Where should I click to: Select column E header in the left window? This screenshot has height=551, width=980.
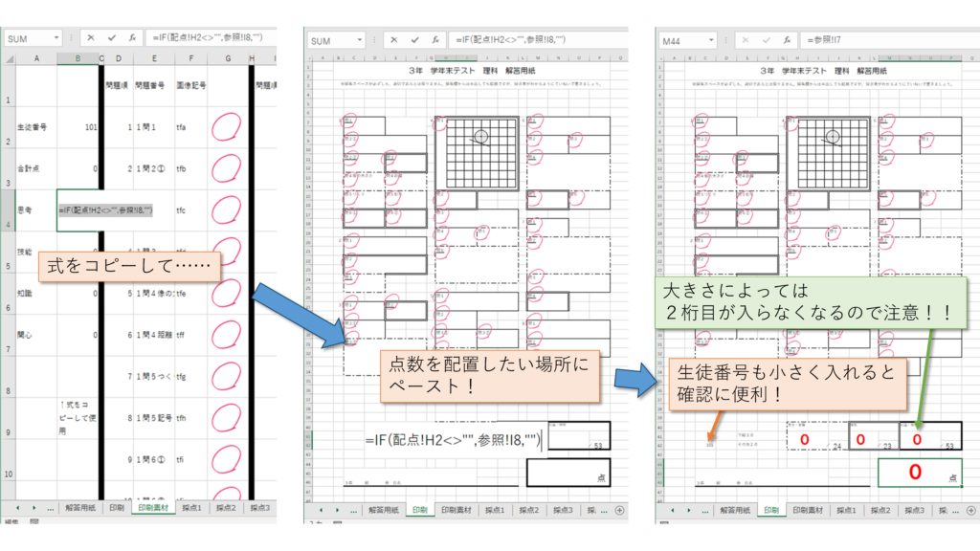pos(154,58)
